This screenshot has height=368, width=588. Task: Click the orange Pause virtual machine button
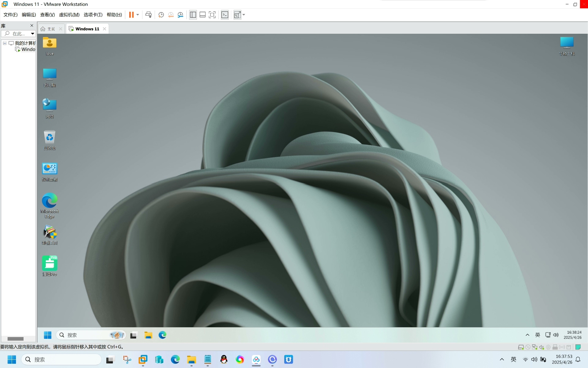click(131, 15)
